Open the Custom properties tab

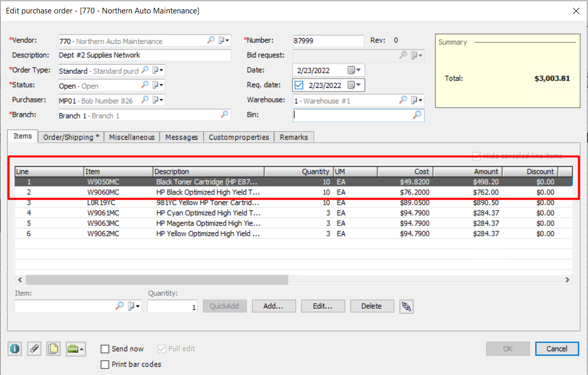(x=238, y=137)
